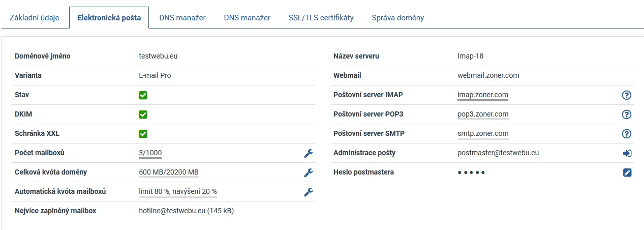Open help icon for Poštovní server SMTP

coord(627,134)
